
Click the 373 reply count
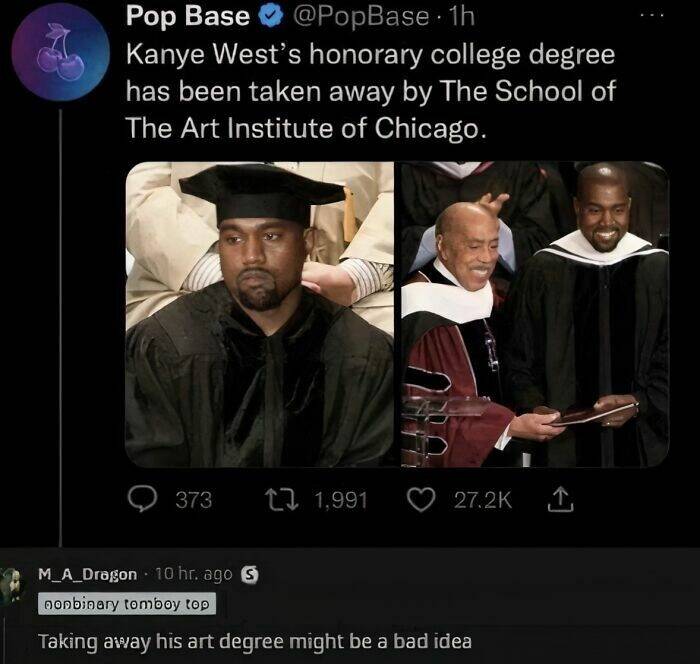(x=193, y=499)
